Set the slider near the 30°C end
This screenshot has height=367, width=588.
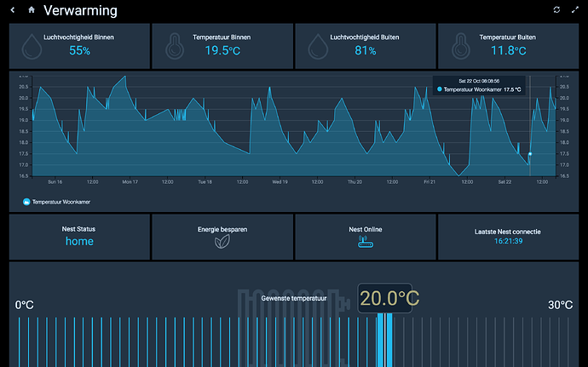point(568,342)
